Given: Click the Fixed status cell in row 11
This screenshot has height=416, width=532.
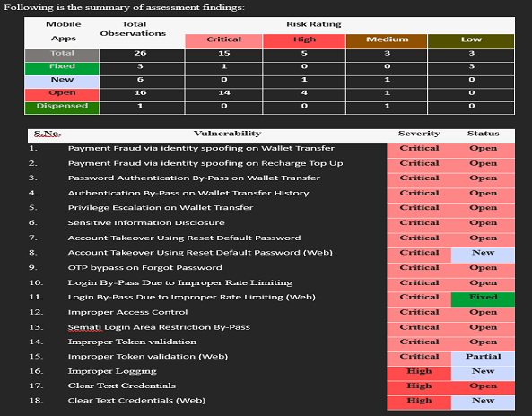Looking at the screenshot, I should (483, 299).
